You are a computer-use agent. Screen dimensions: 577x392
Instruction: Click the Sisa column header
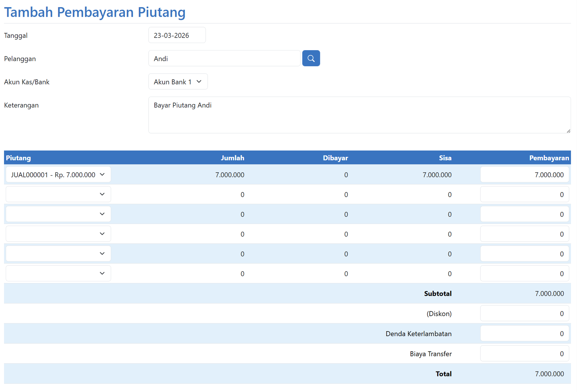tap(445, 158)
